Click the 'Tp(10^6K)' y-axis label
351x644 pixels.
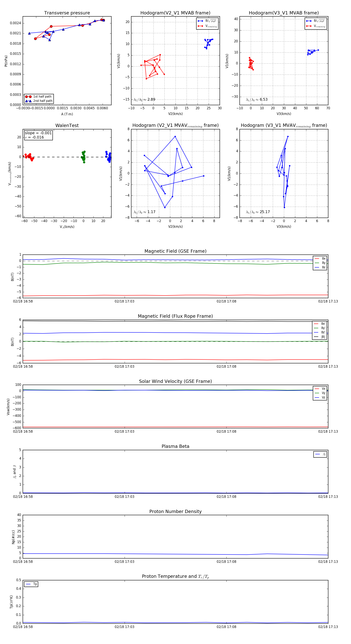(x=11, y=602)
